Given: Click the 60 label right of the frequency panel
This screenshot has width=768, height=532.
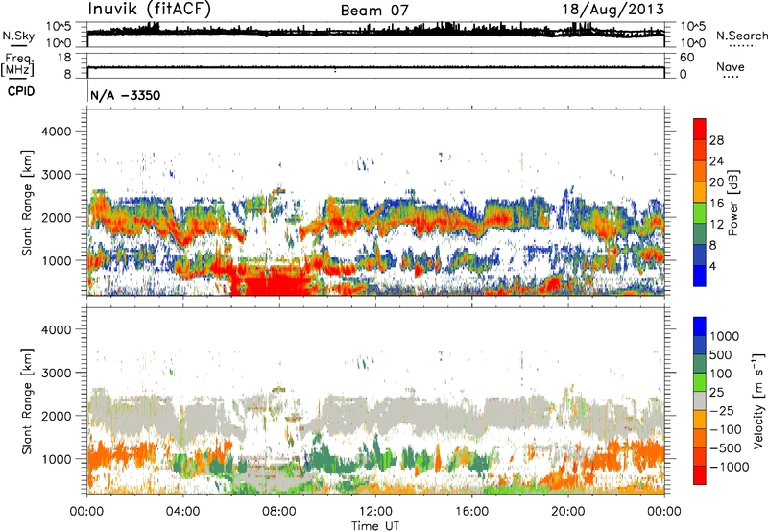Looking at the screenshot, I should click(x=686, y=58).
